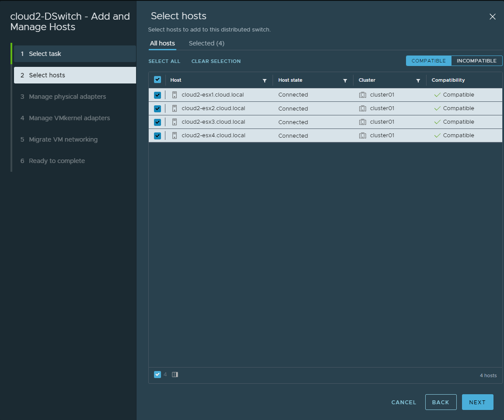The width and height of the screenshot is (504, 420).
Task: Click cluster01 text in cloud2-esx2 row
Action: coord(382,108)
